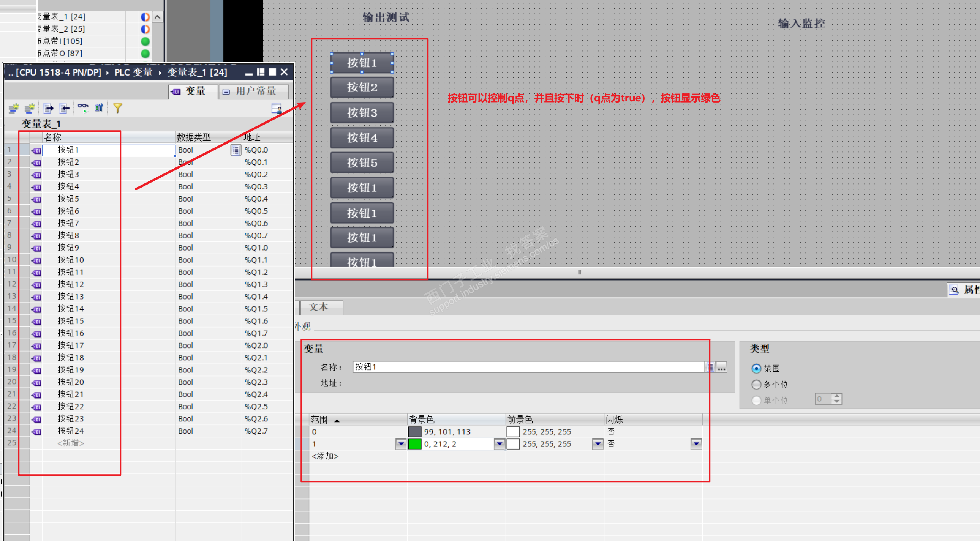
Task: Click the Monitor all glasses icon
Action: pos(83,108)
